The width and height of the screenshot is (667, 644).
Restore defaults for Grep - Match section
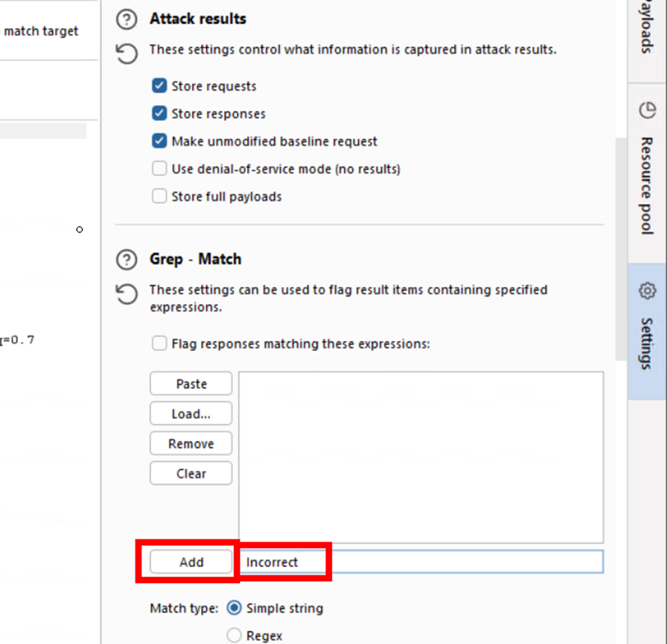[x=126, y=294]
